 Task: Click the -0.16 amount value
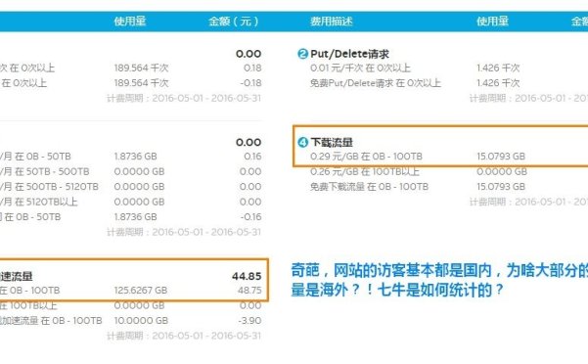click(x=250, y=217)
